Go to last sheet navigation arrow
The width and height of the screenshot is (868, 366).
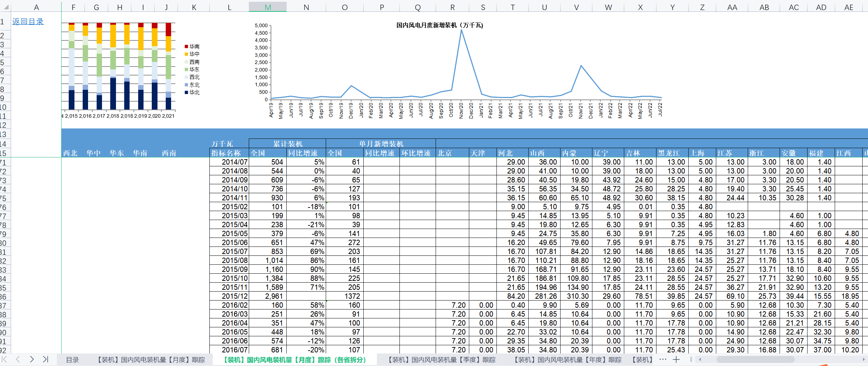pyautogui.click(x=45, y=359)
